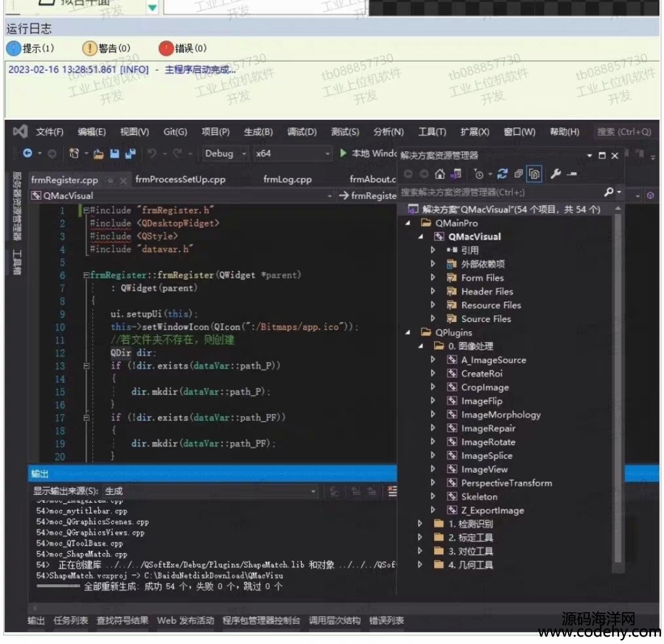Screen dimensions: 664x644
Task: Open the Debug configuration dropdown
Action: click(x=225, y=154)
